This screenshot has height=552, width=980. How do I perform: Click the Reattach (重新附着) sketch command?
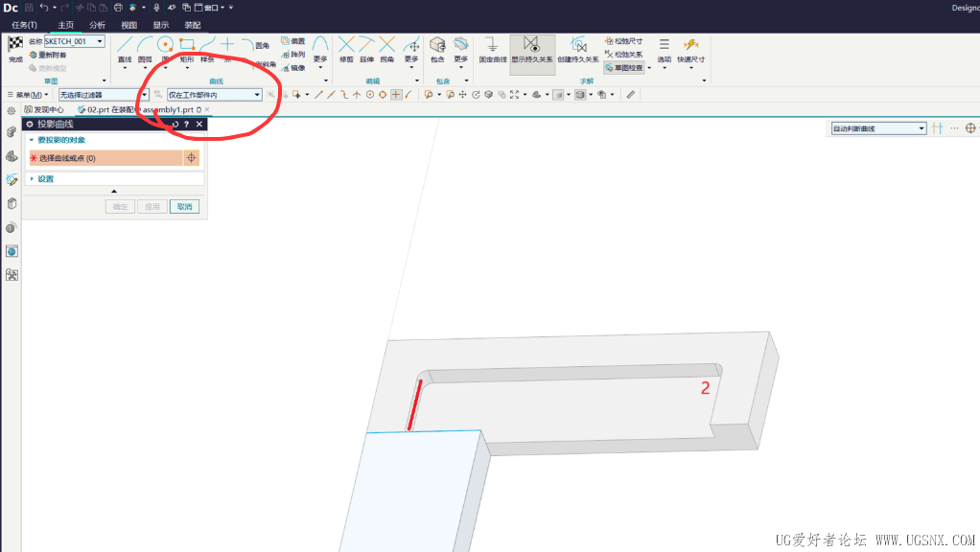48,55
